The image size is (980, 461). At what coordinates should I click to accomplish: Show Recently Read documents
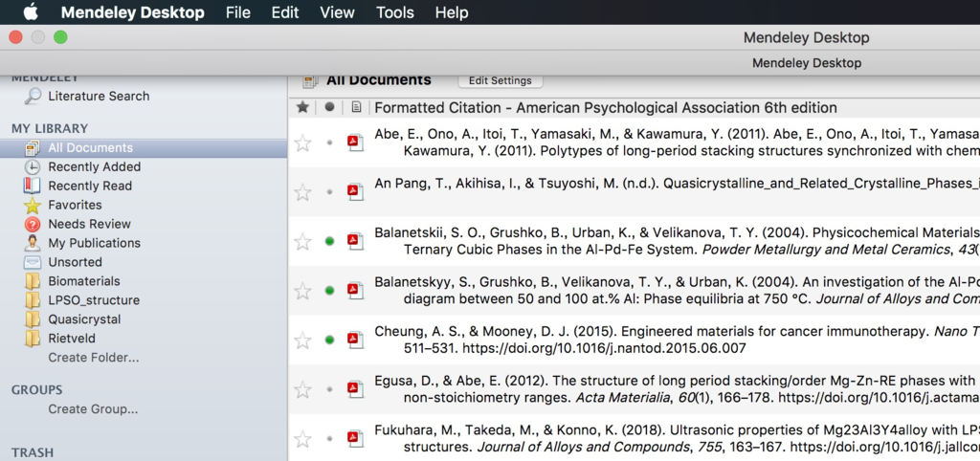(x=90, y=187)
